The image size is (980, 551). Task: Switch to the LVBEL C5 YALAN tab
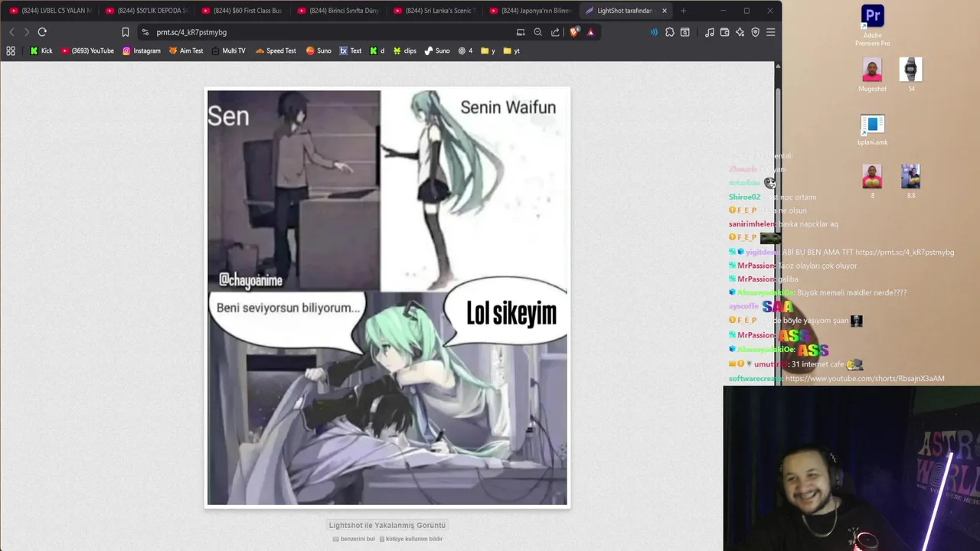(51, 11)
